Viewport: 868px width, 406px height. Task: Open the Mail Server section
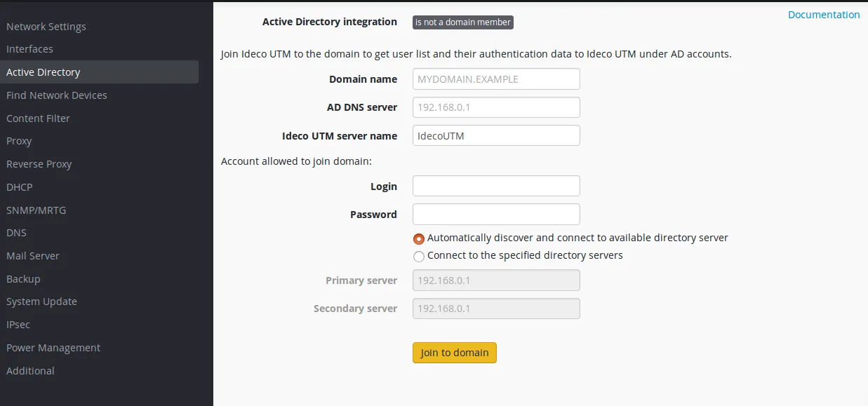point(33,255)
